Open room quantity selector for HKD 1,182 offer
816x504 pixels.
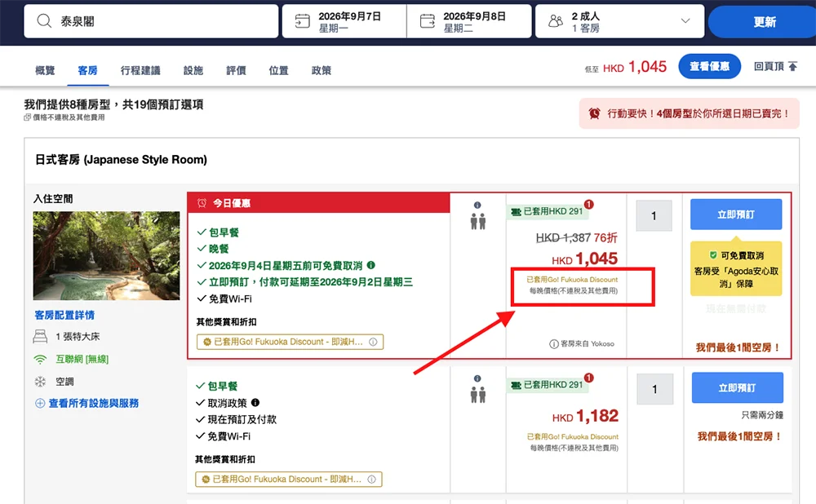(x=654, y=389)
